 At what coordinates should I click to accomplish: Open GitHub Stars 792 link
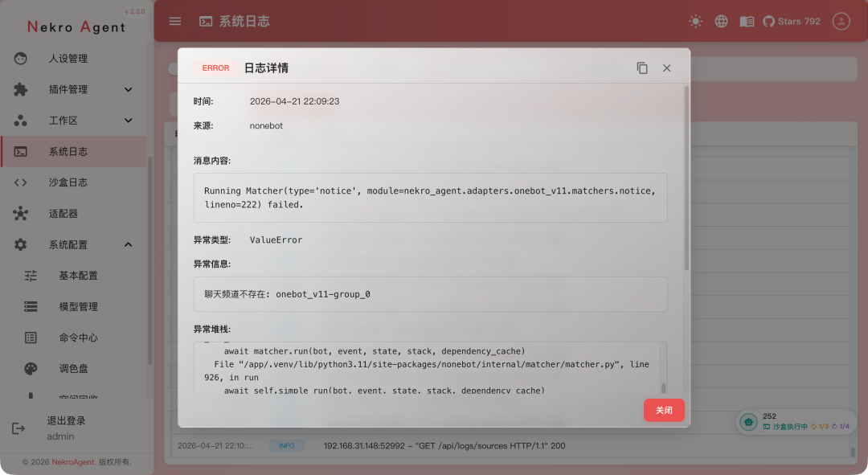point(791,21)
